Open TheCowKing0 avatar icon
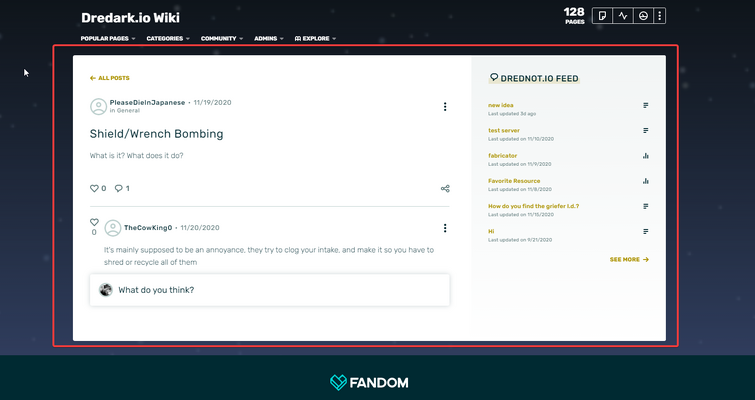 (113, 228)
